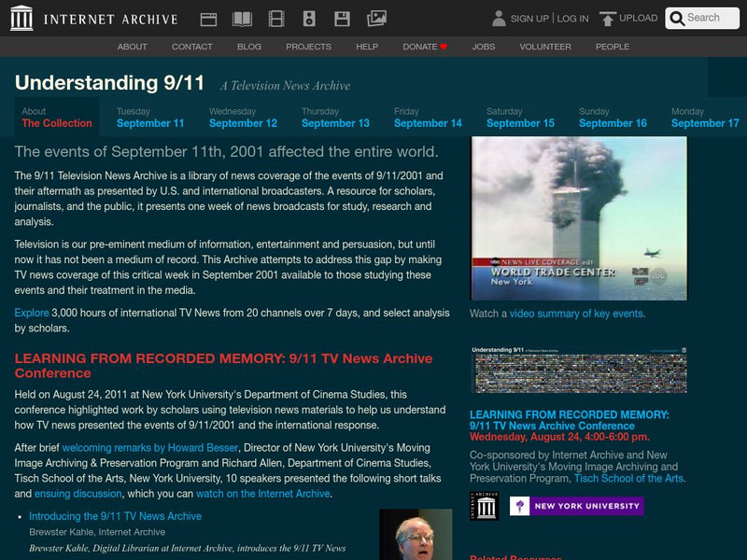
Task: Open the Video film-strip icon
Action: tap(276, 19)
